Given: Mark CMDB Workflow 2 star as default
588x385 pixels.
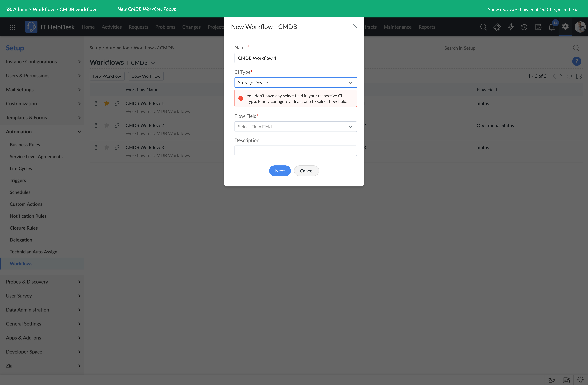Looking at the screenshot, I should click(107, 125).
